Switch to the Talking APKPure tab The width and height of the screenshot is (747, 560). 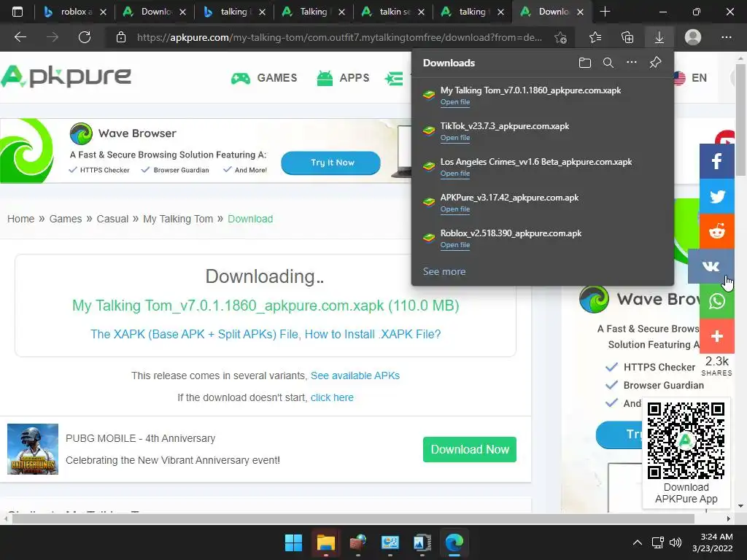tap(313, 12)
